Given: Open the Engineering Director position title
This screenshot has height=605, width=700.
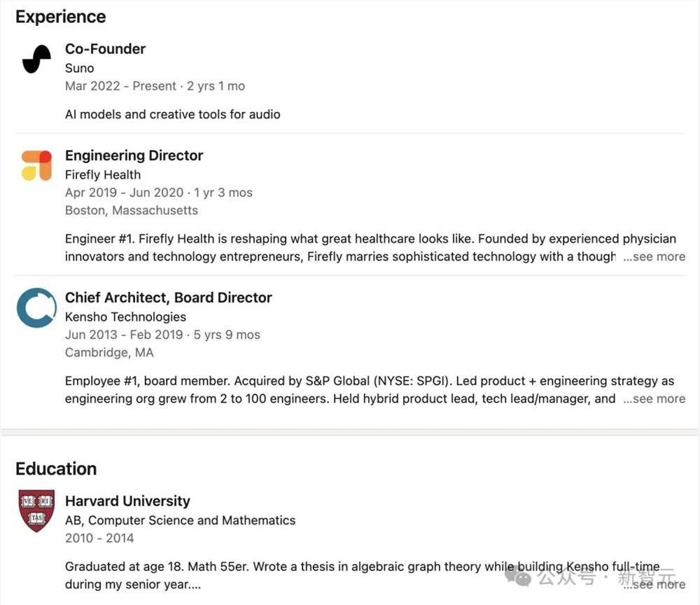Looking at the screenshot, I should [x=134, y=155].
